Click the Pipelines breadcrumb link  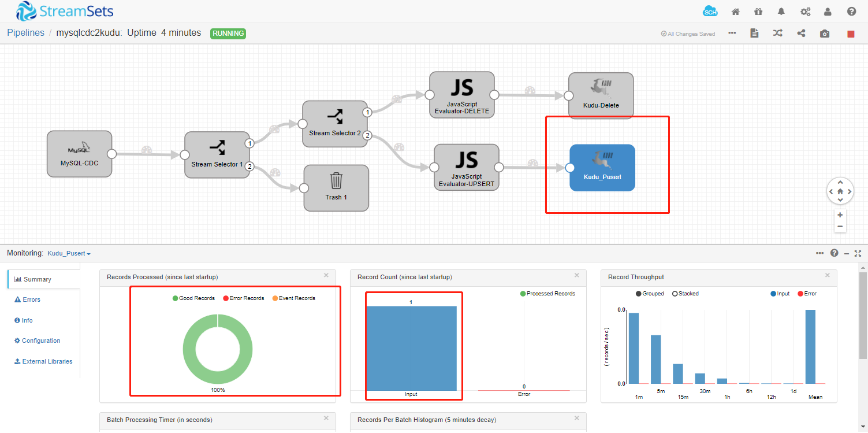[x=25, y=33]
